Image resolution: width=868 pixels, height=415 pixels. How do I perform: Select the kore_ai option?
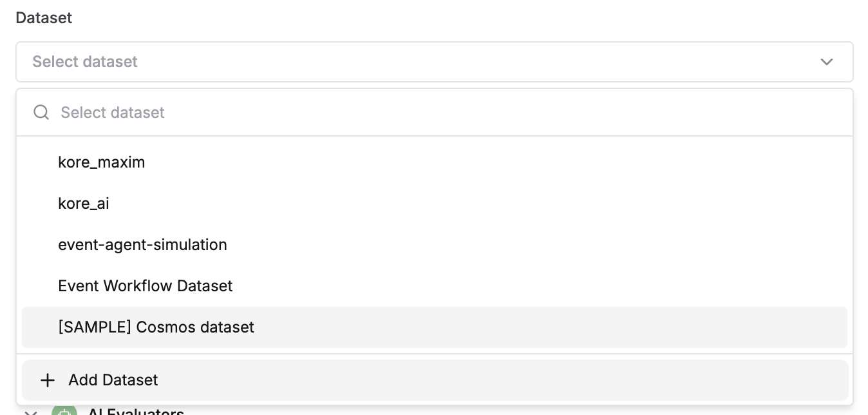(435, 204)
